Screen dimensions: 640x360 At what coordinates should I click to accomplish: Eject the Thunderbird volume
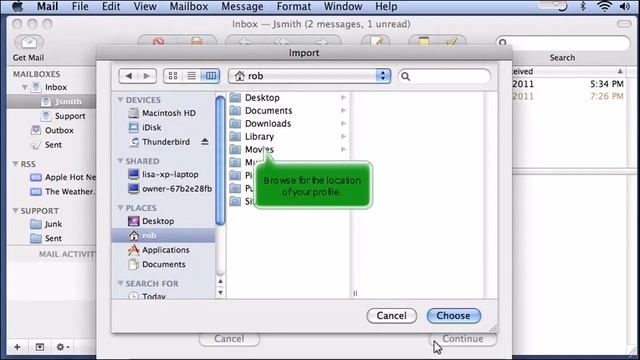[x=204, y=142]
